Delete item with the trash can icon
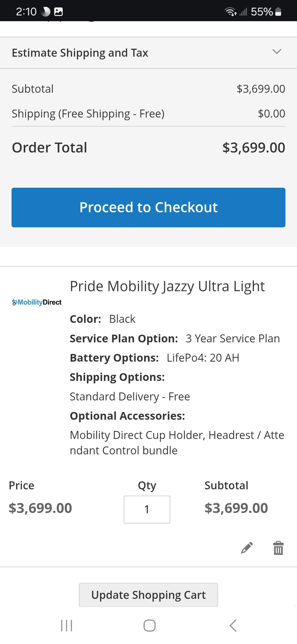 [278, 548]
